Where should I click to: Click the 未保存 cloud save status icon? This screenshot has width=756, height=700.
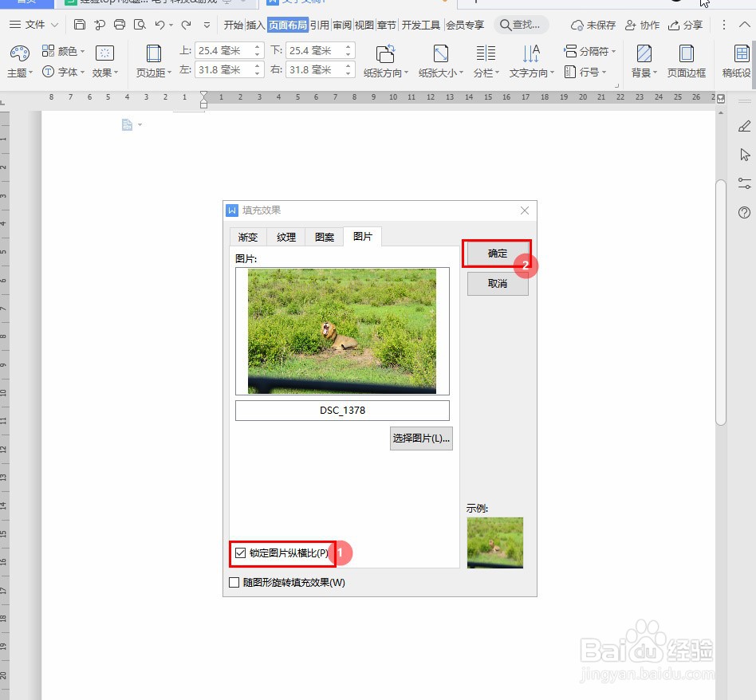(x=577, y=25)
